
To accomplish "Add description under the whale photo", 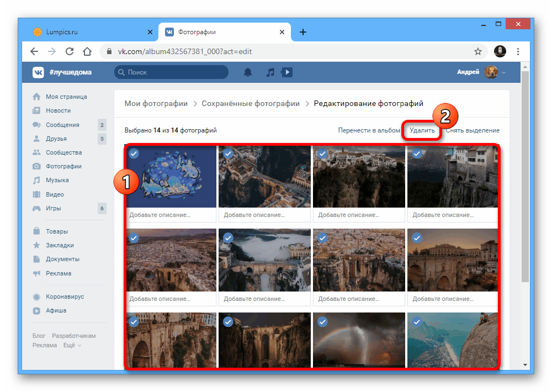I will [x=172, y=215].
